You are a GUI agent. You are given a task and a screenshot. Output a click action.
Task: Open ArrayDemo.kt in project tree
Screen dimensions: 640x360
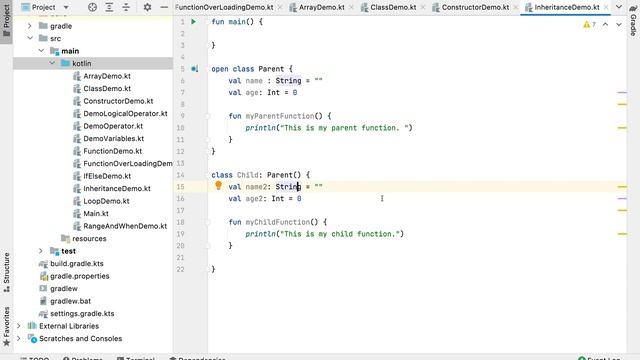[x=107, y=76]
